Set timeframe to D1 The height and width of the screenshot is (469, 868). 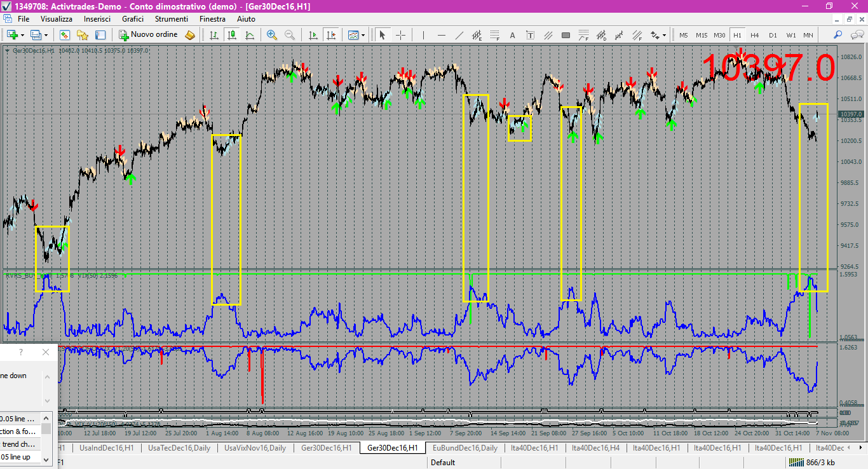773,35
